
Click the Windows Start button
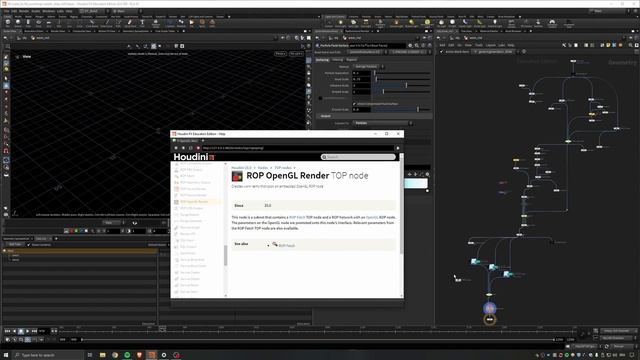6,355
